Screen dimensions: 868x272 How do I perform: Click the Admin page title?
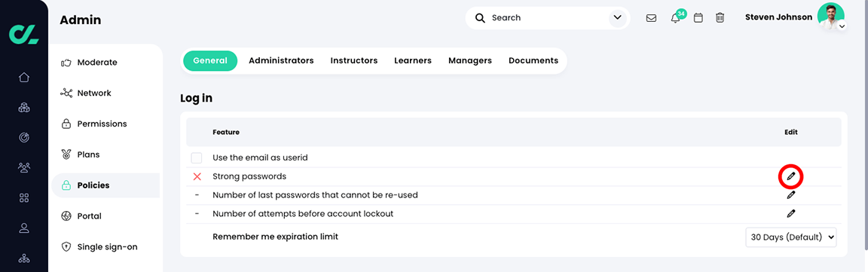pyautogui.click(x=81, y=20)
